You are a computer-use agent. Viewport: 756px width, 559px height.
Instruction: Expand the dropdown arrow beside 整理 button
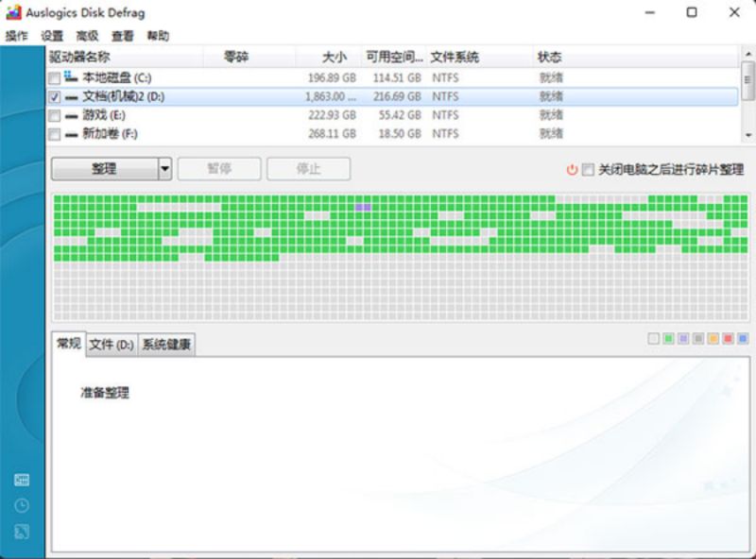click(x=164, y=169)
